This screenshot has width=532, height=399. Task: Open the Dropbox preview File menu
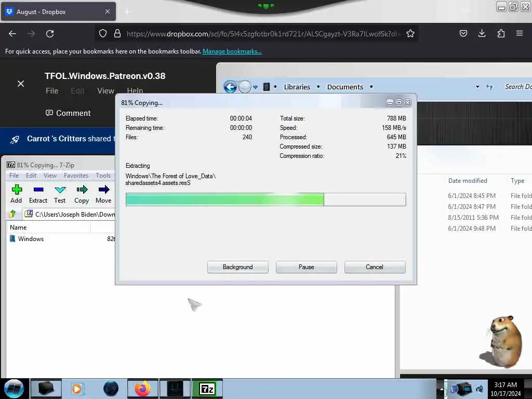[52, 91]
